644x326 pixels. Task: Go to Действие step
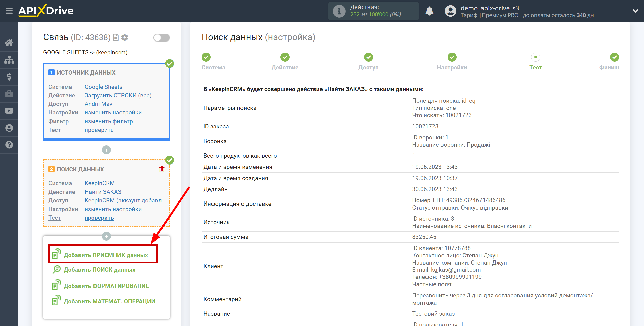285,57
